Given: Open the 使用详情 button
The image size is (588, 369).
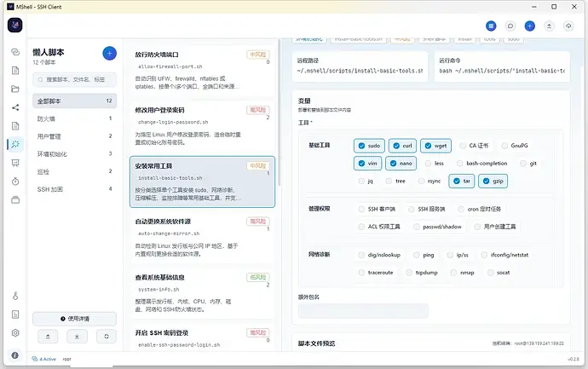Looking at the screenshot, I should click(75, 319).
